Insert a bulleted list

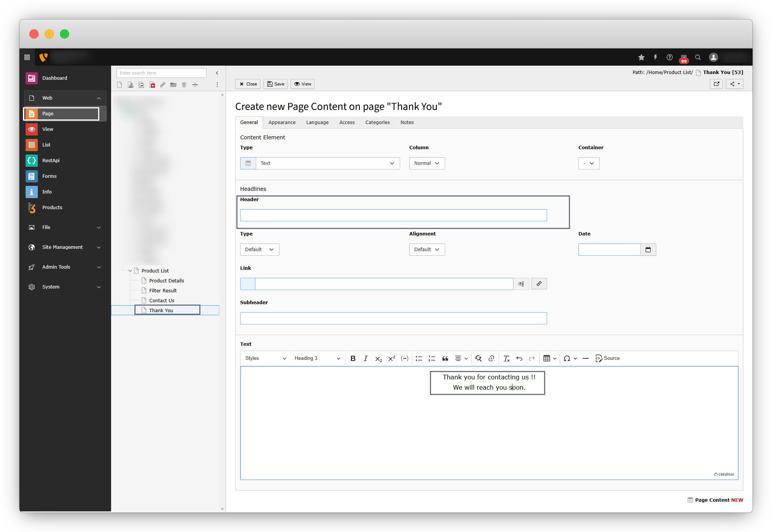point(419,358)
